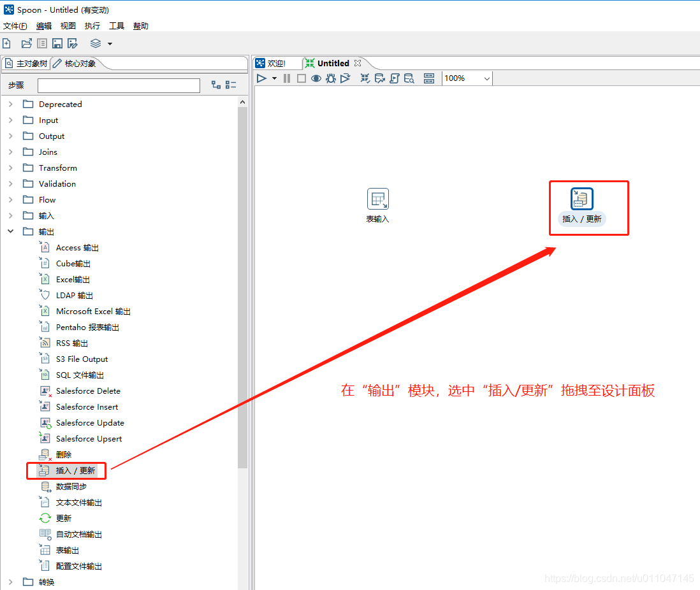The height and width of the screenshot is (590, 700).
Task: Pause the running transformation
Action: (x=287, y=78)
